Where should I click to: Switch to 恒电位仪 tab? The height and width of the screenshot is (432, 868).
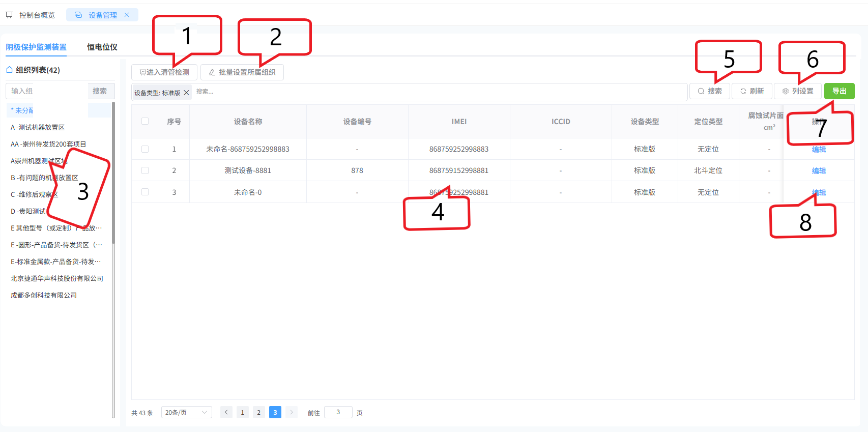click(x=102, y=47)
